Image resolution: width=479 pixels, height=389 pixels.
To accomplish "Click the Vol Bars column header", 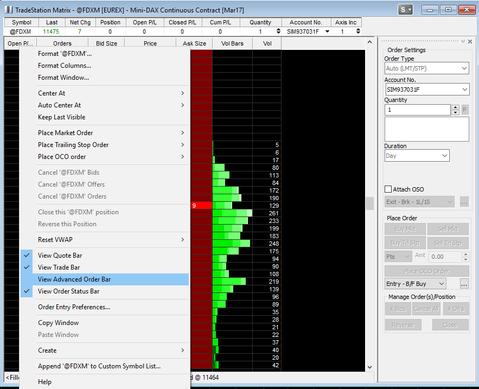I will (x=232, y=43).
